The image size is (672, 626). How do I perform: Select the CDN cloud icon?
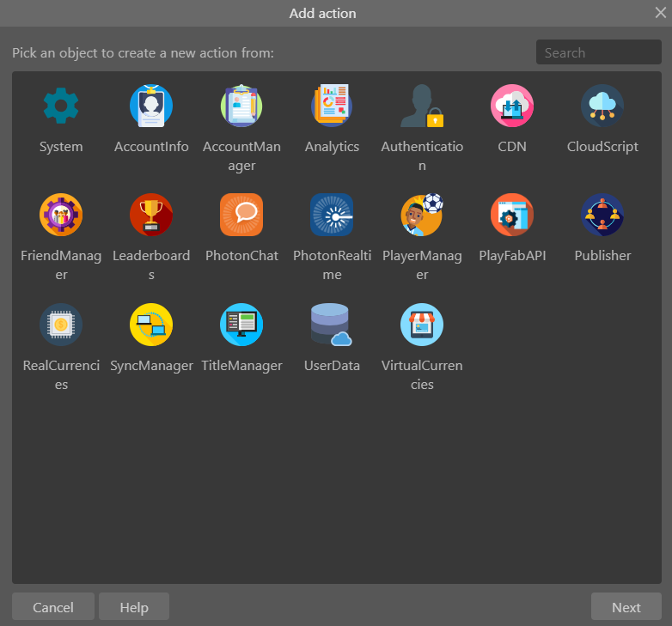[x=512, y=106]
